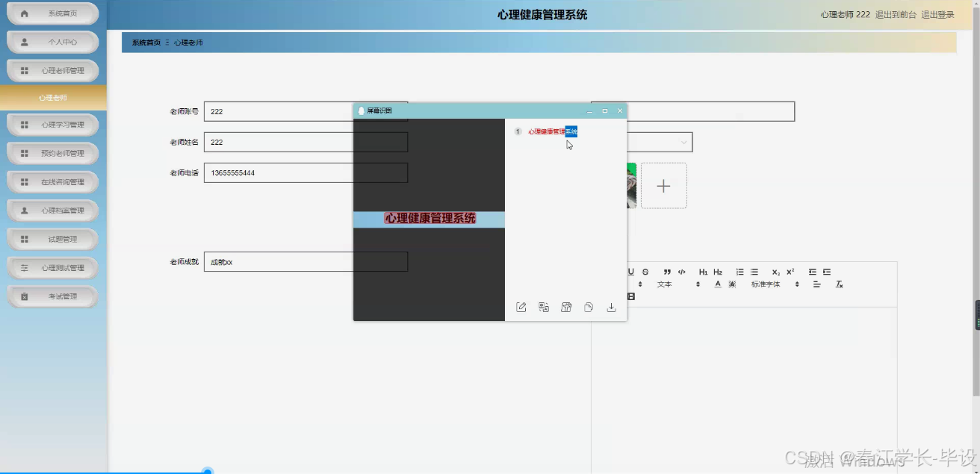This screenshot has width=980, height=474.
Task: Expand the 心理老师管理 sidebar menu
Action: [x=53, y=71]
